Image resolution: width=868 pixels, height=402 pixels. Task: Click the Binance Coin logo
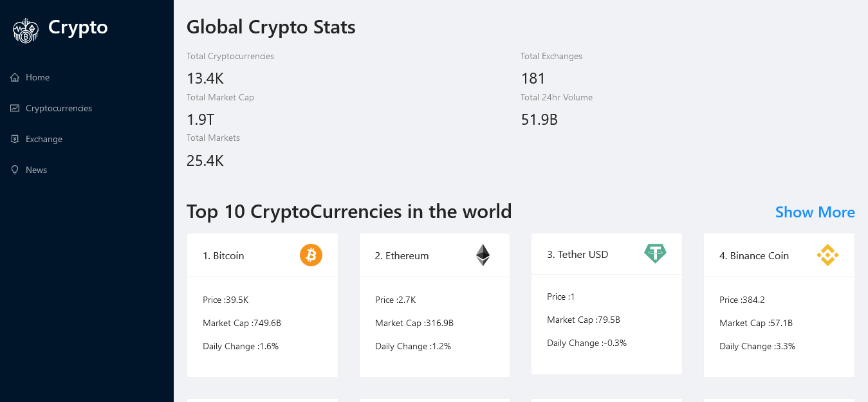coord(827,255)
